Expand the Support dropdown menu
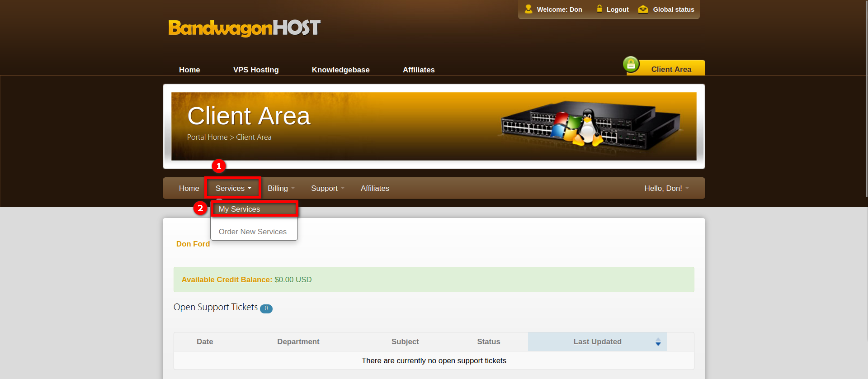Image resolution: width=868 pixels, height=379 pixels. (x=327, y=188)
